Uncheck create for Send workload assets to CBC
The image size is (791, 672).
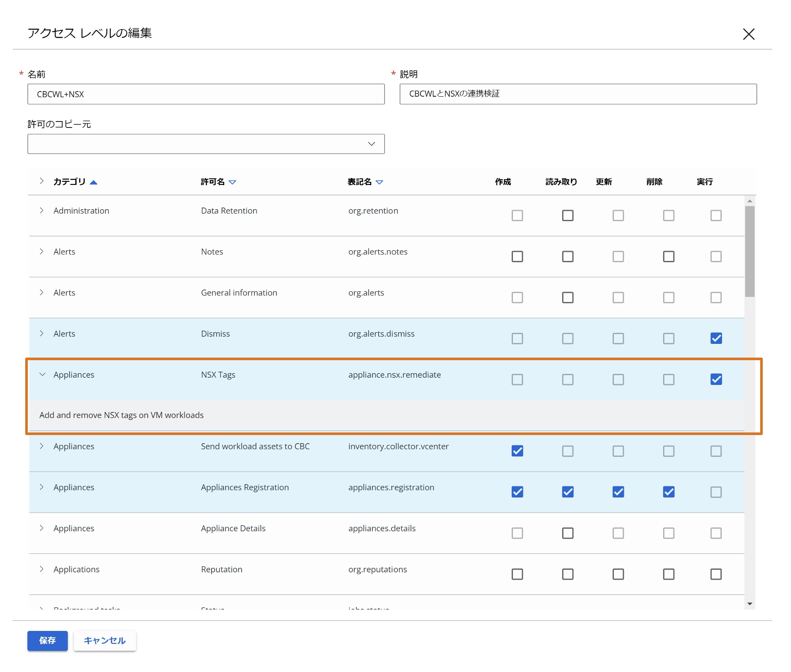pyautogui.click(x=517, y=451)
